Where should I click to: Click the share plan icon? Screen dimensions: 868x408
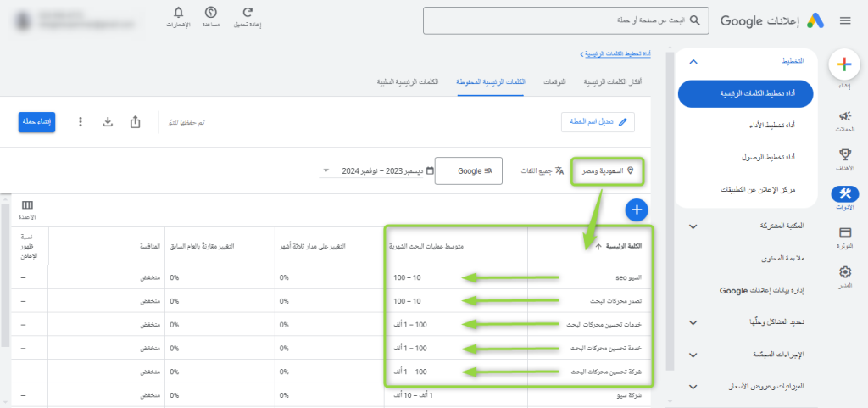coord(136,122)
